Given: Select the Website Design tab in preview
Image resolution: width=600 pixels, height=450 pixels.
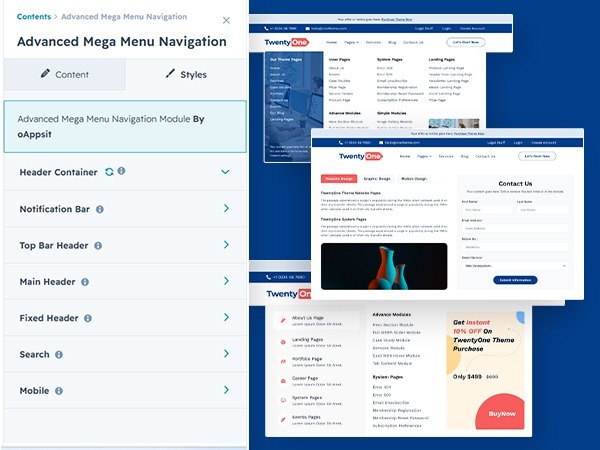Looking at the screenshot, I should click(339, 179).
